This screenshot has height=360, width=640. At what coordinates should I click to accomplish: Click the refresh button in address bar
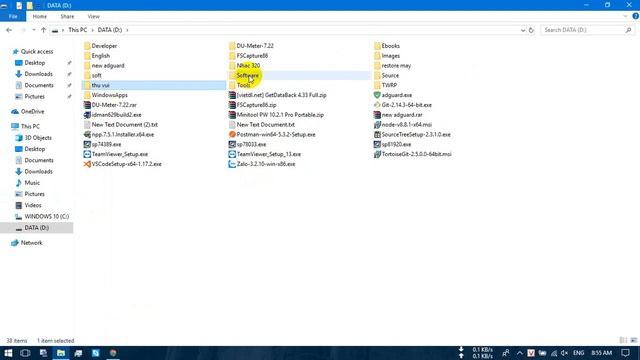pos(531,30)
